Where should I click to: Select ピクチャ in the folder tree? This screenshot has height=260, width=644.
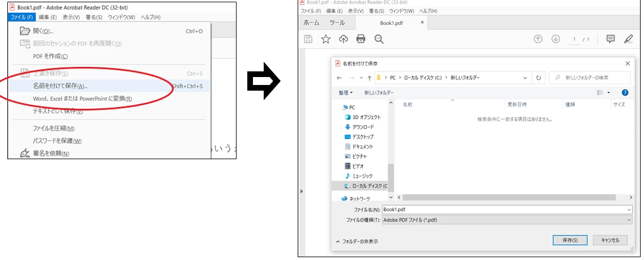coord(356,157)
